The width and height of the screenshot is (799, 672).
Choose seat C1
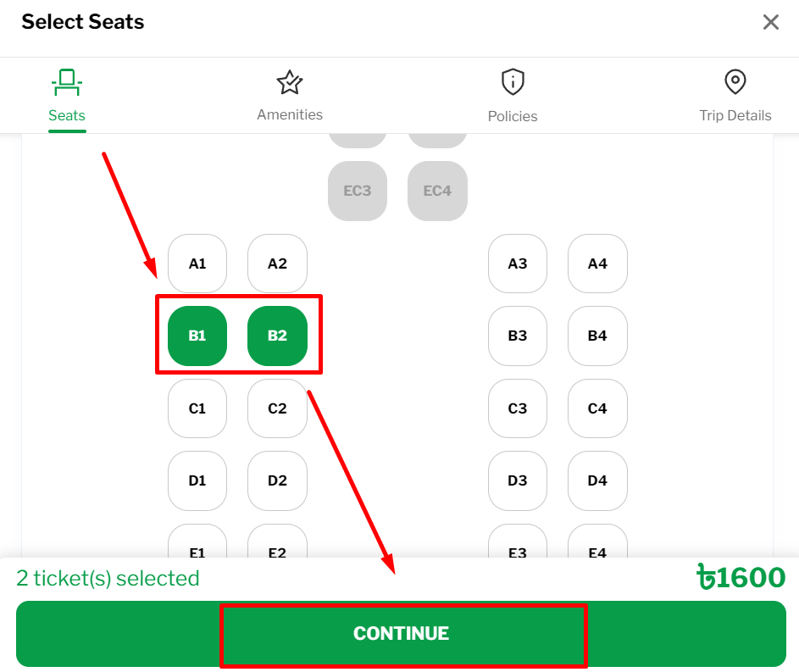tap(197, 408)
